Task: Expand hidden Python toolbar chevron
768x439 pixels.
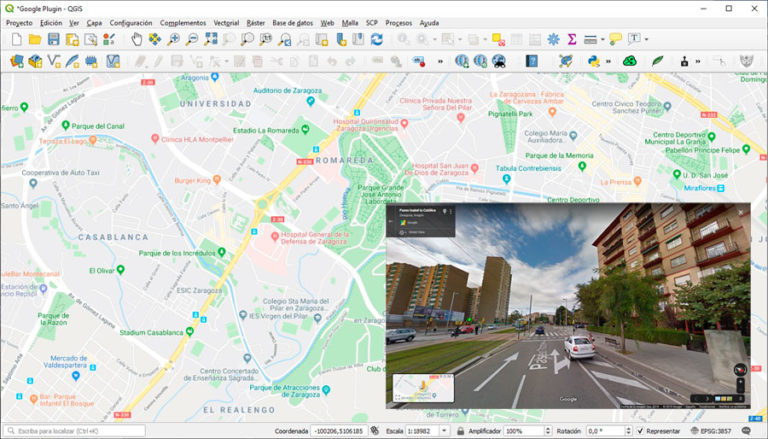Action: [x=608, y=61]
